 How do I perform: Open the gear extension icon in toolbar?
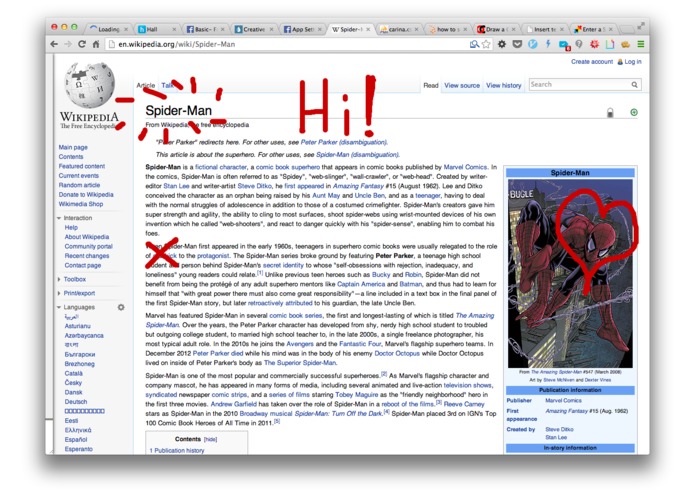pos(502,44)
